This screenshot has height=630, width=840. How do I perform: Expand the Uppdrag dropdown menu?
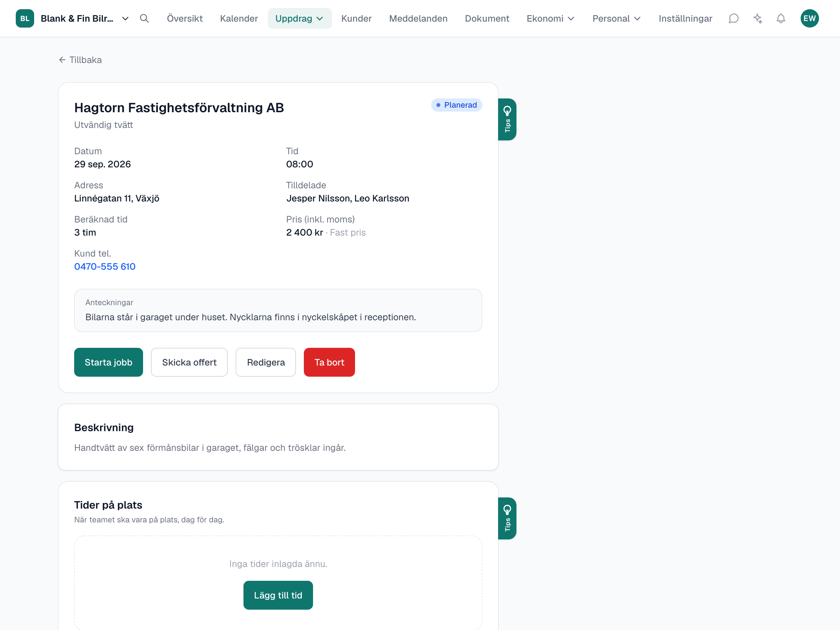pyautogui.click(x=299, y=18)
